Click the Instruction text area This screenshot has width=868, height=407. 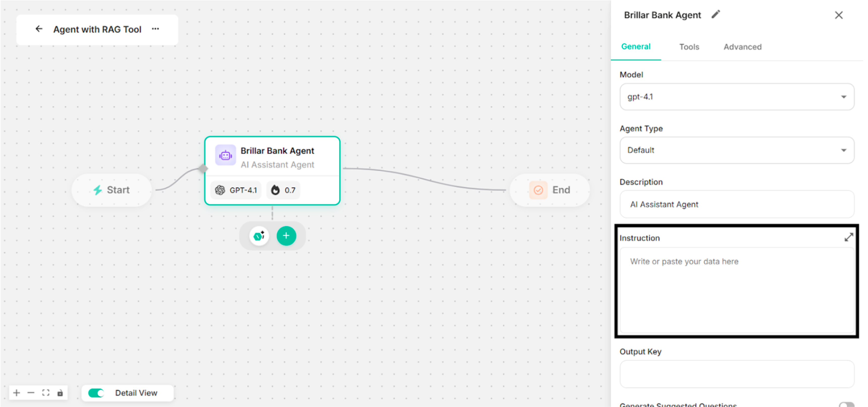737,290
